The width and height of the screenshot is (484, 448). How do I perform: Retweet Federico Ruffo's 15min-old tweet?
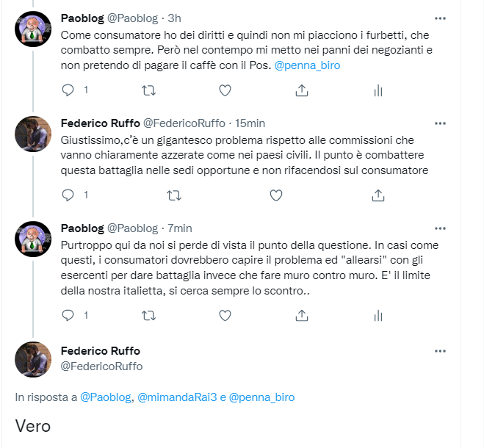pos(173,195)
